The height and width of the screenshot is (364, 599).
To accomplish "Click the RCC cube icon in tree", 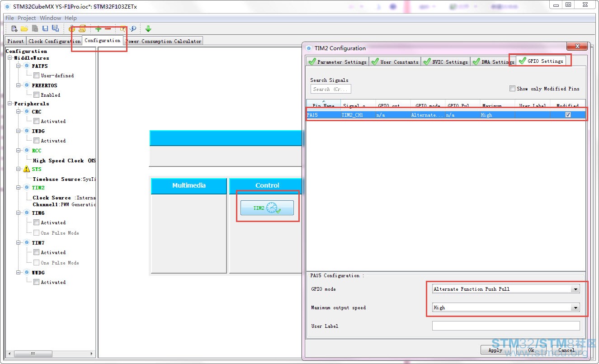I will click(27, 150).
